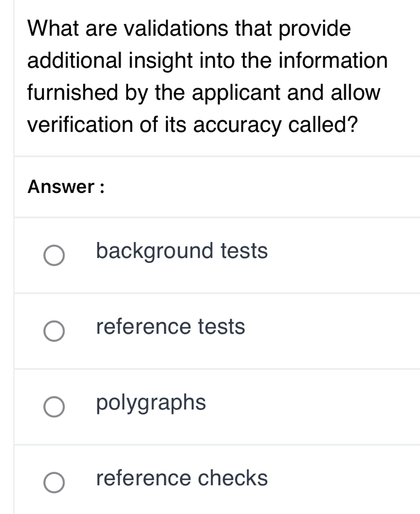This screenshot has width=420, height=514.
Task: Click the "reference tests" option label
Action: (x=171, y=326)
